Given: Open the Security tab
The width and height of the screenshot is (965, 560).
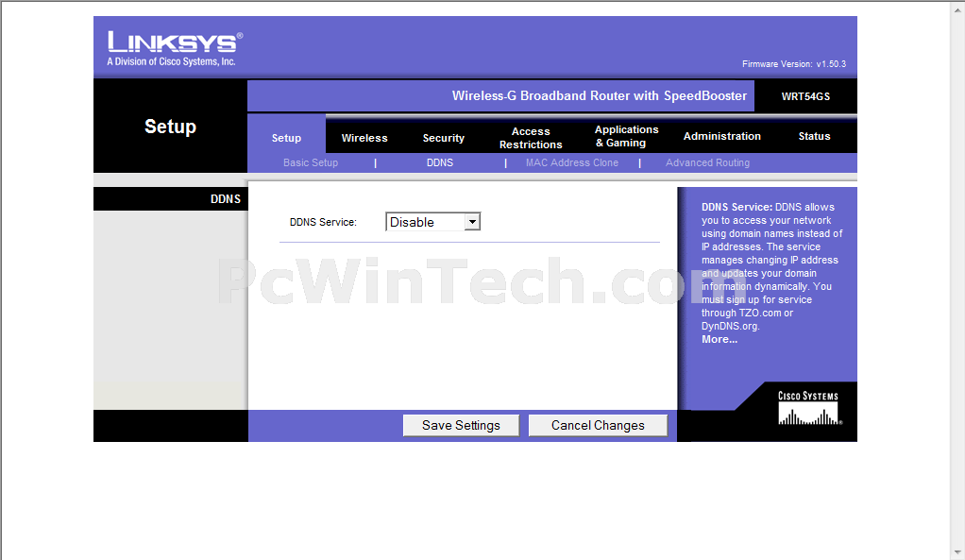Looking at the screenshot, I should [x=443, y=138].
